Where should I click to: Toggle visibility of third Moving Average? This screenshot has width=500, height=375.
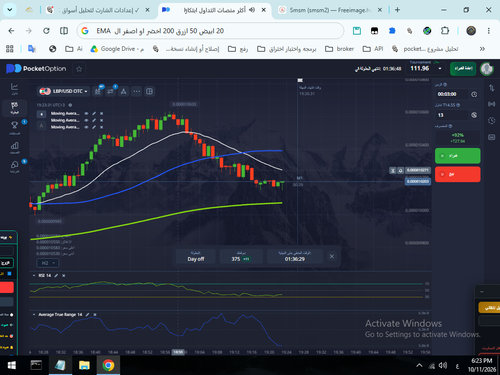point(86,127)
